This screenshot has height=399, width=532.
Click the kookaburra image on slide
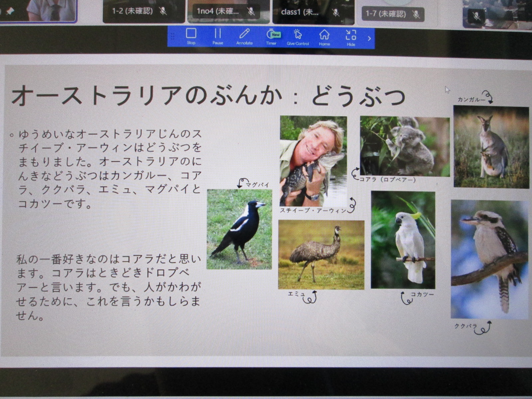pos(489,259)
